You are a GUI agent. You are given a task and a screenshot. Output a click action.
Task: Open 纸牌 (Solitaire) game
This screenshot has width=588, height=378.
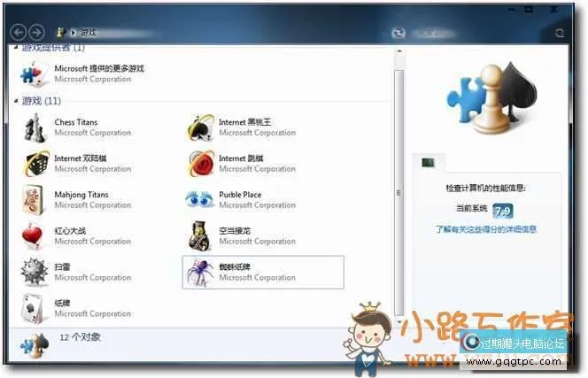[x=35, y=308]
